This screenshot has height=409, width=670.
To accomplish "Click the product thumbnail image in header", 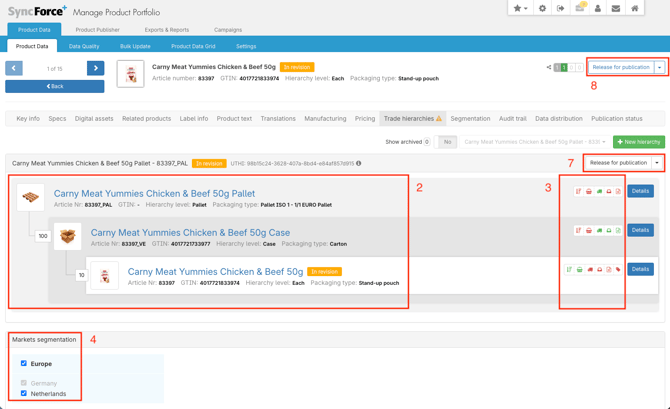I will coord(130,74).
